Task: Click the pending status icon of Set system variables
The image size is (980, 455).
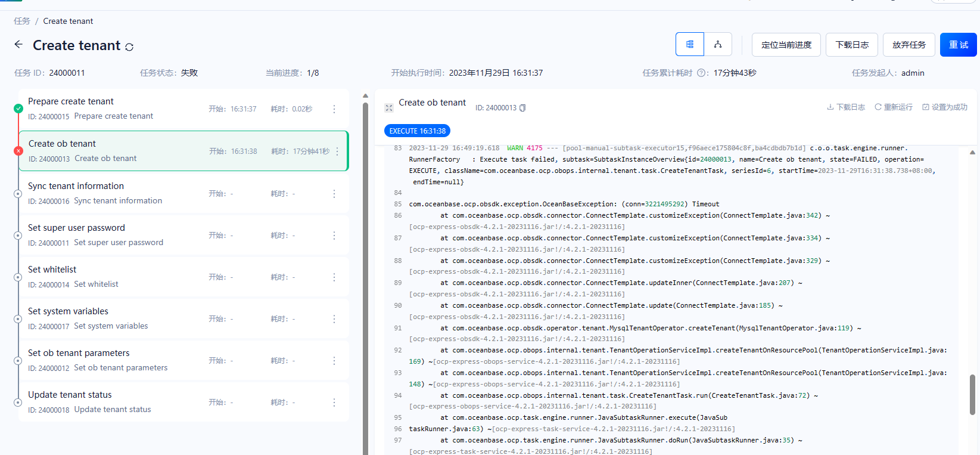Action: [18, 319]
